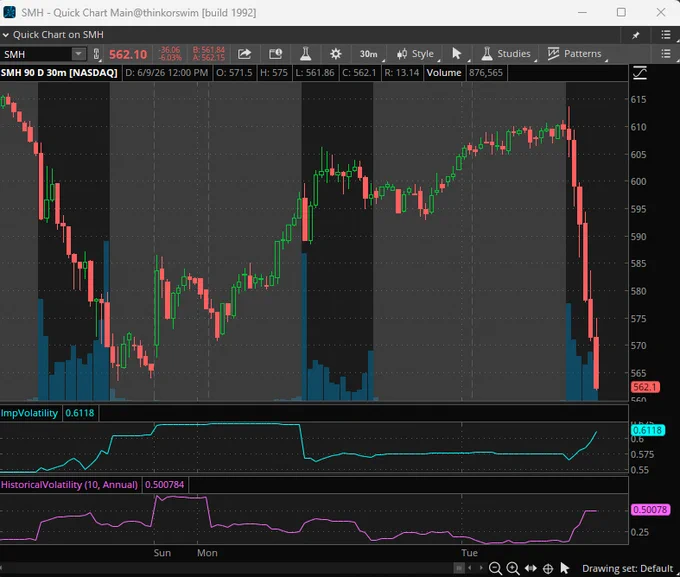Open the Style menu
680x577 pixels.
416,54
